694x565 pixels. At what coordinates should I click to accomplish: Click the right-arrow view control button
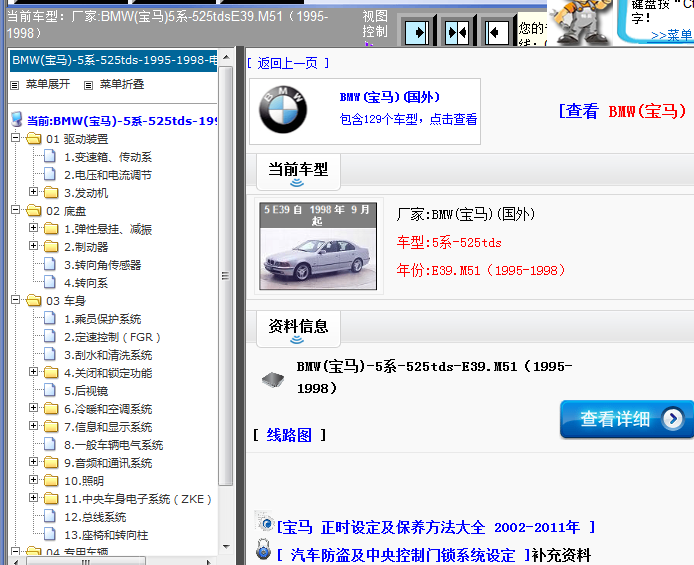[417, 32]
